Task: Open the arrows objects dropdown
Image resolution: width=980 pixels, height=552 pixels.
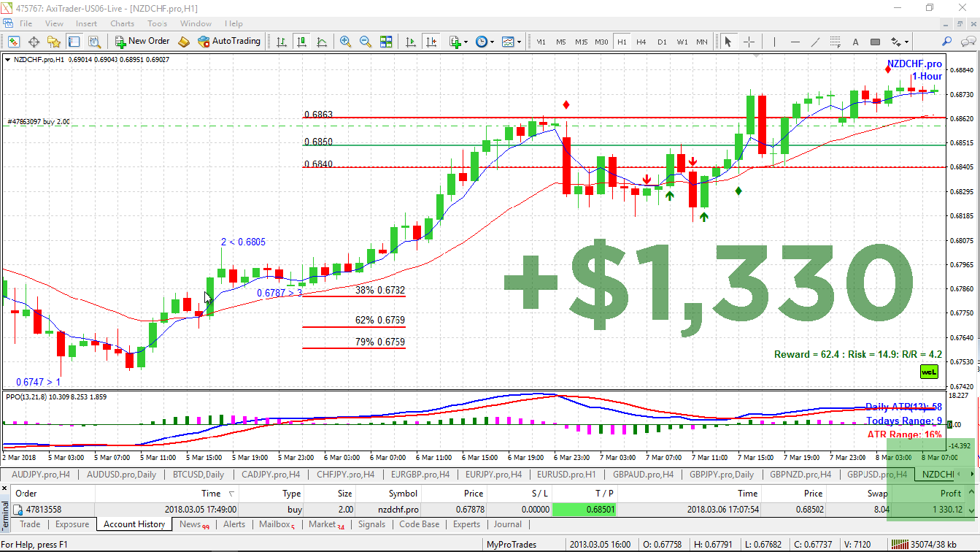Action: point(899,42)
